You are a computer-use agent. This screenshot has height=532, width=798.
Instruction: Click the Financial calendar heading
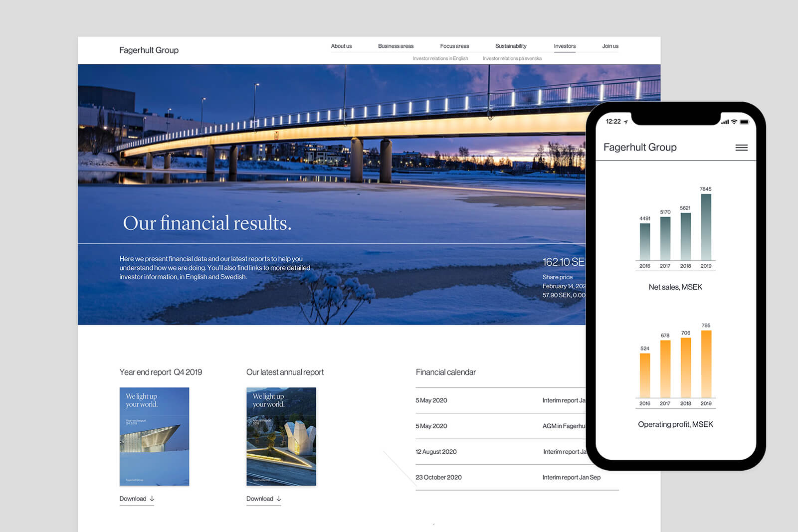(446, 372)
